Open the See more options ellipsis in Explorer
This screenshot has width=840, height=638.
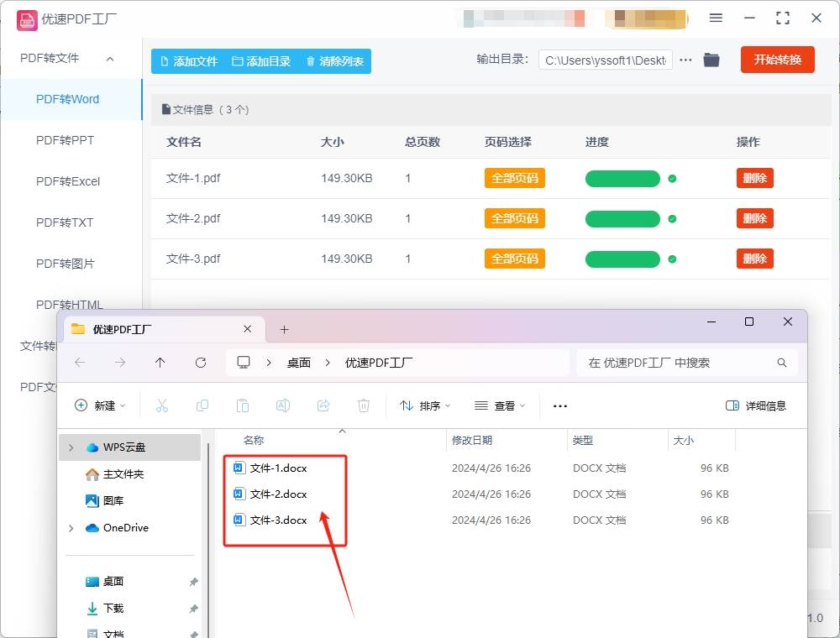pyautogui.click(x=559, y=405)
